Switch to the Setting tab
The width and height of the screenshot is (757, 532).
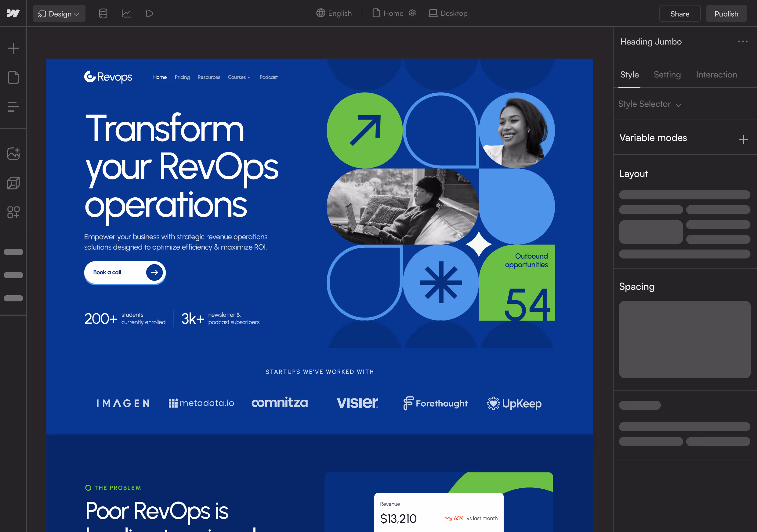(x=667, y=75)
